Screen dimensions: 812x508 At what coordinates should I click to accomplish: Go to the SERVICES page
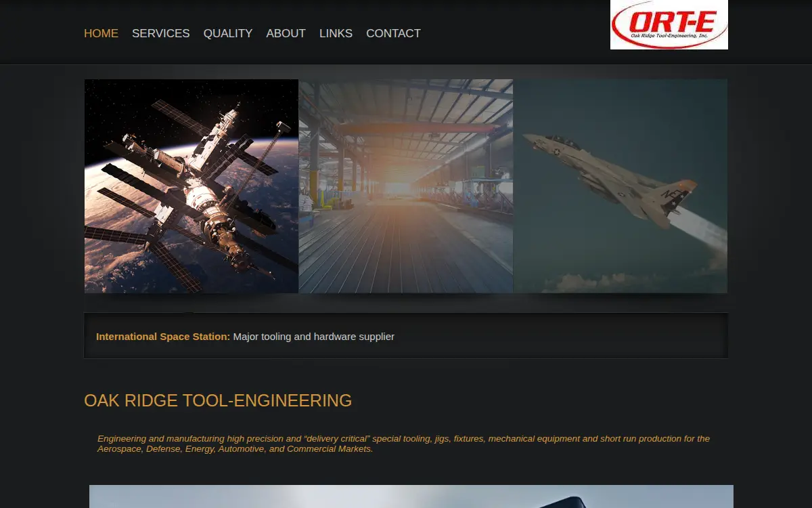click(160, 33)
